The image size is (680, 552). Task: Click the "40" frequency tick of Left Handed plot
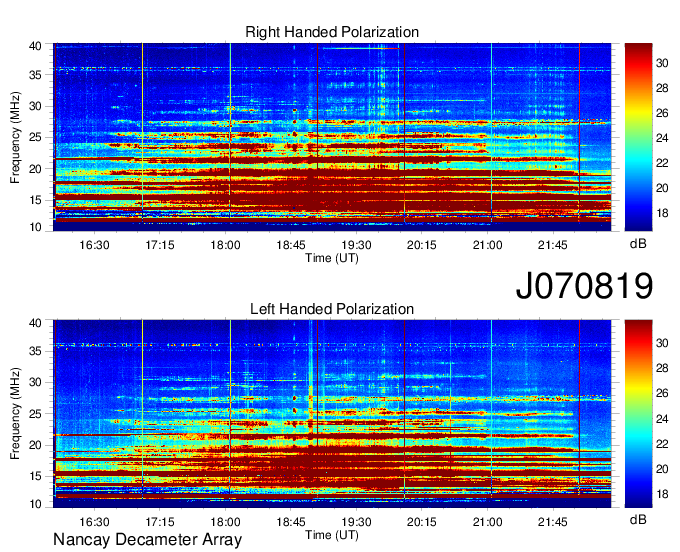[x=35, y=323]
